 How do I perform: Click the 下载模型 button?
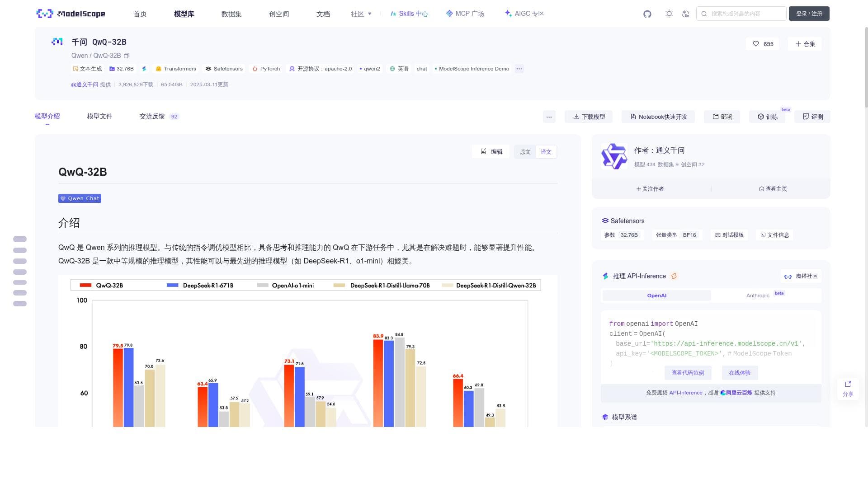coord(589,117)
